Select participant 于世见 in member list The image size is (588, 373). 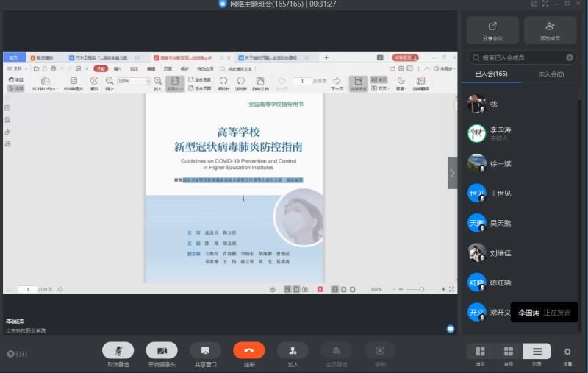pos(521,193)
